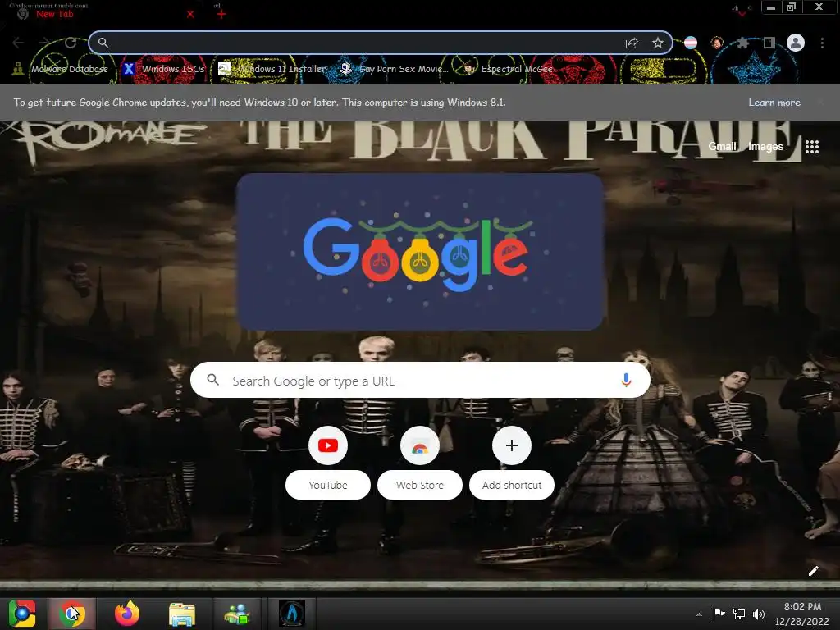This screenshot has width=840, height=630.
Task: Click the Add shortcut label
Action: tap(512, 485)
